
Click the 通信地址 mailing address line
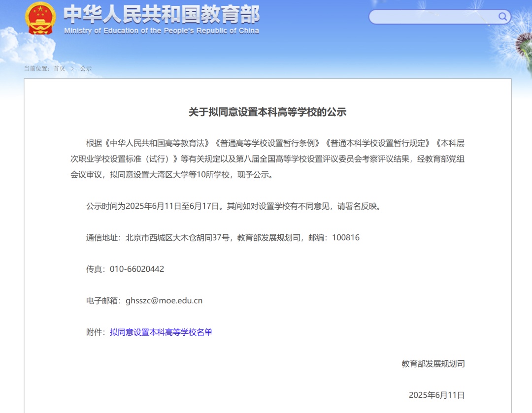(x=222, y=237)
